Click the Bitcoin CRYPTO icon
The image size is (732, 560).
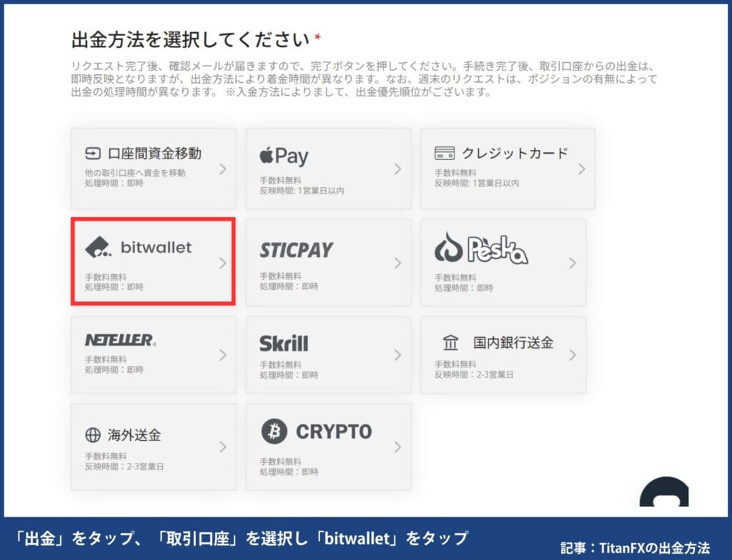tap(274, 431)
